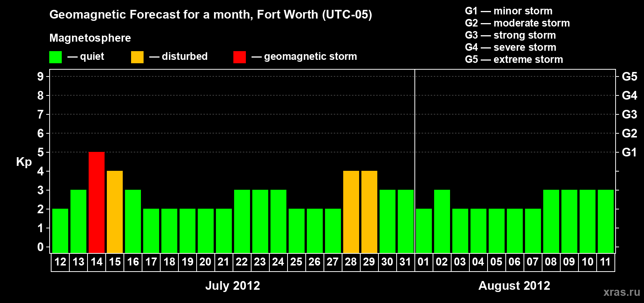The height and width of the screenshot is (303, 644).
Task: Click the G5 right axis label
Action: click(x=629, y=77)
